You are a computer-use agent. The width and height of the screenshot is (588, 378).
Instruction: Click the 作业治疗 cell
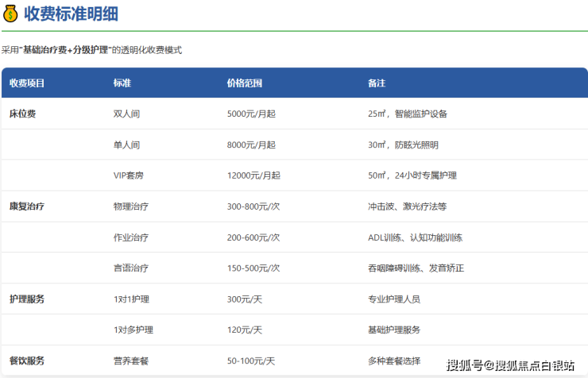click(x=131, y=237)
